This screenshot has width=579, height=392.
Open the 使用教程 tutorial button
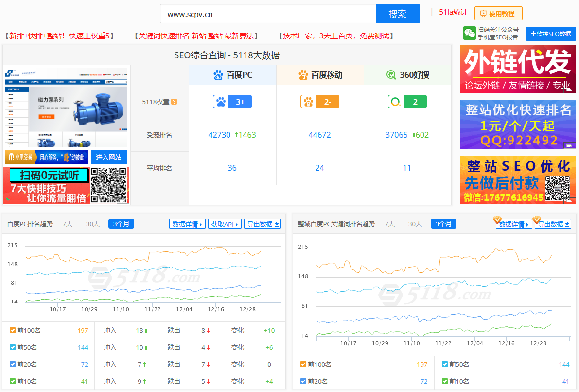pyautogui.click(x=498, y=14)
